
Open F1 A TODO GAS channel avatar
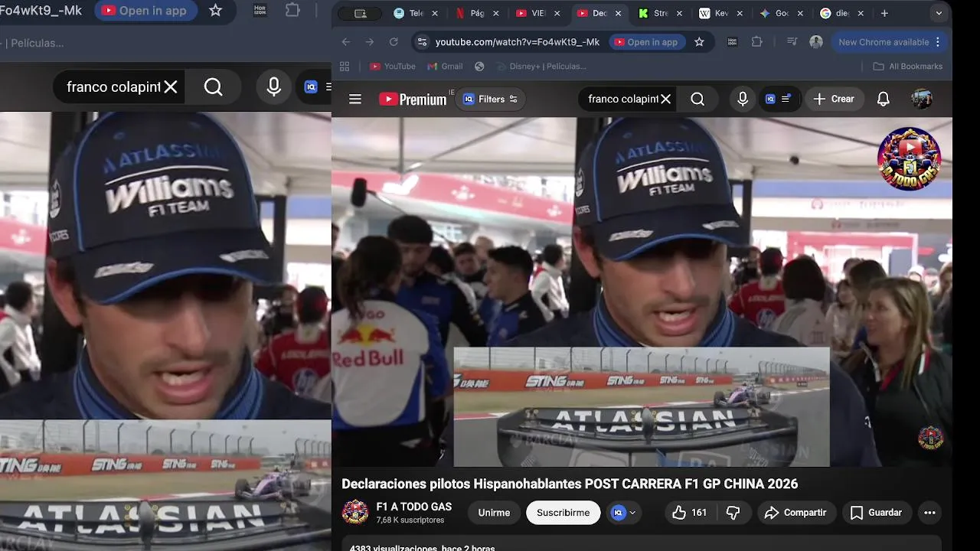354,513
